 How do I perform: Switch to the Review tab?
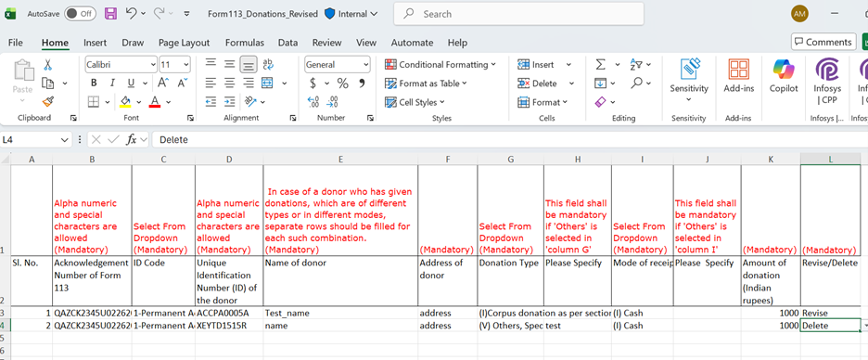tap(326, 43)
